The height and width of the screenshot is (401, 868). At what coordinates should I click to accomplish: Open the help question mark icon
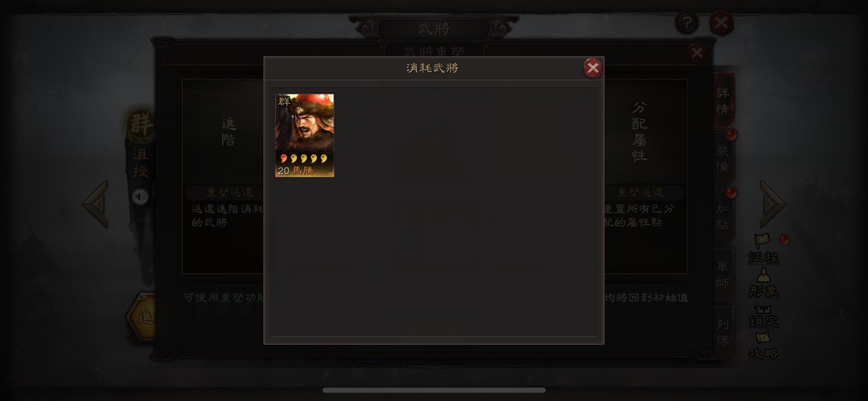click(687, 23)
